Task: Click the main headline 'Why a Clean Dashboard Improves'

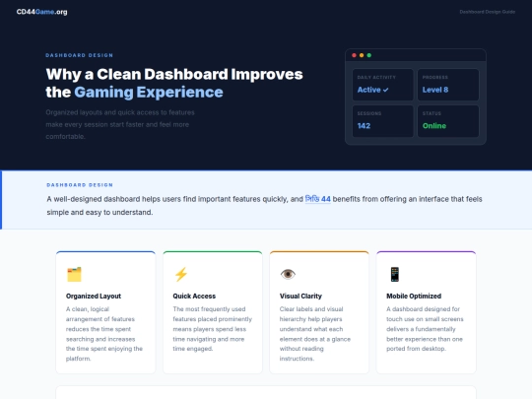Action: click(174, 74)
